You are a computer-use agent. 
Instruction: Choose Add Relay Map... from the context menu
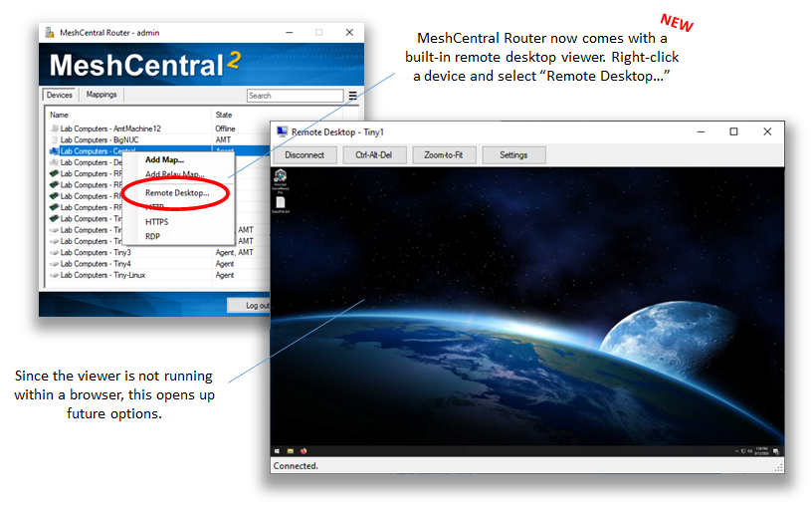pos(175,174)
